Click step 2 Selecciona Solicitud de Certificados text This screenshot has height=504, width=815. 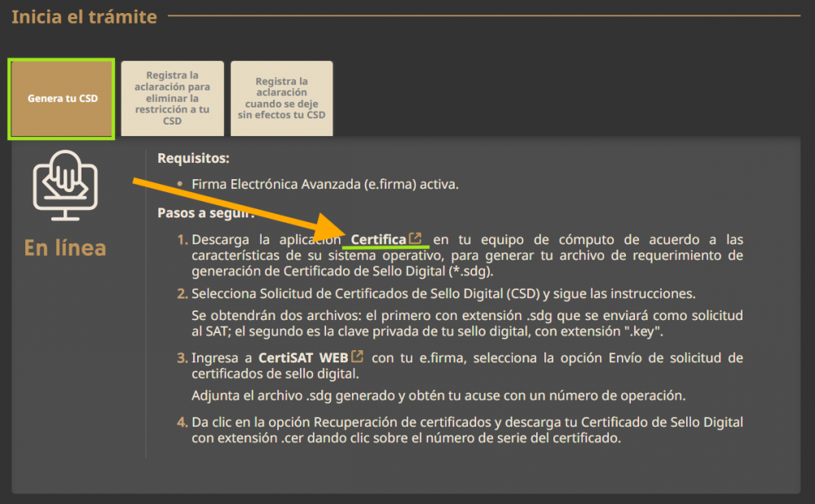pyautogui.click(x=443, y=294)
